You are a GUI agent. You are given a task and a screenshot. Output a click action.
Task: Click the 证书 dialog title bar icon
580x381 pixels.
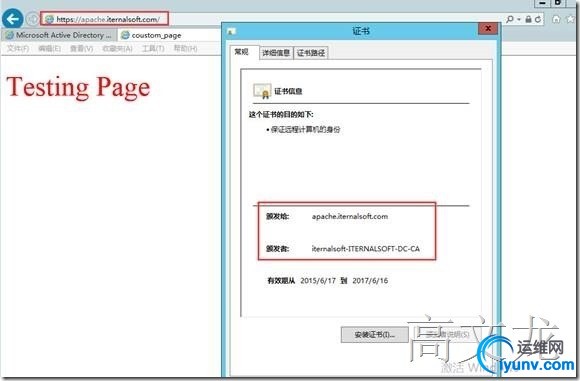coord(232,31)
